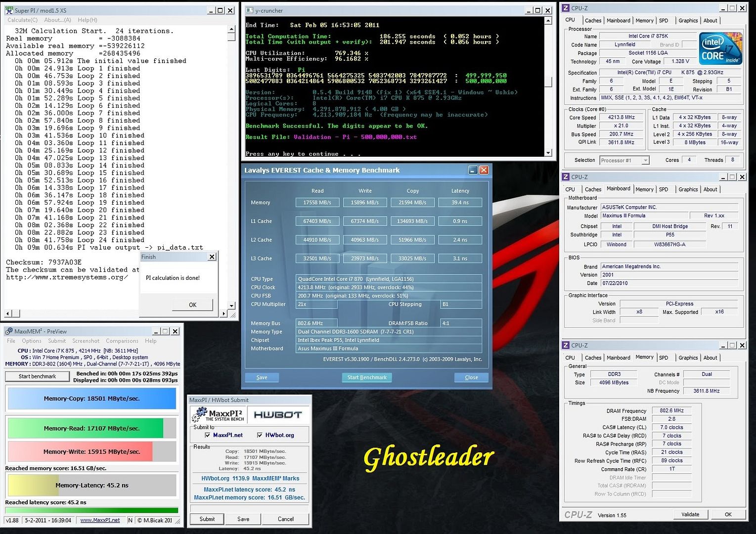Click CPU-Z motherboard model Maximus III Formula
The image size is (756, 534).
[x=645, y=216]
